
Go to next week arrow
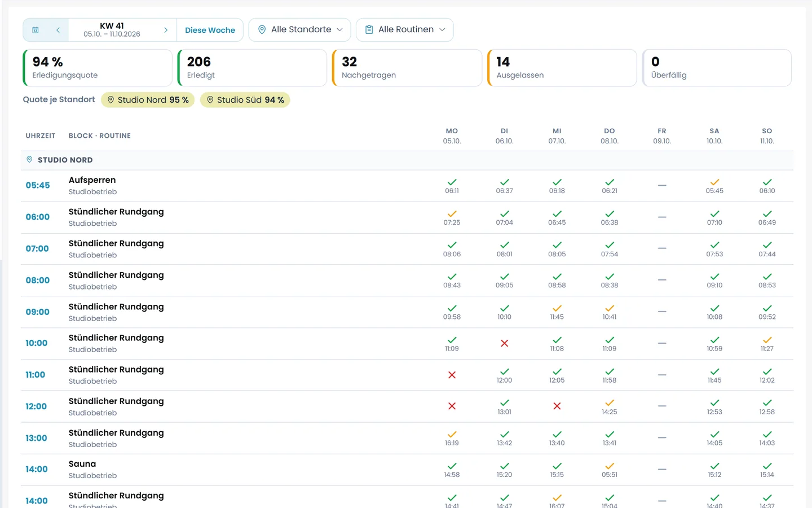click(x=166, y=30)
